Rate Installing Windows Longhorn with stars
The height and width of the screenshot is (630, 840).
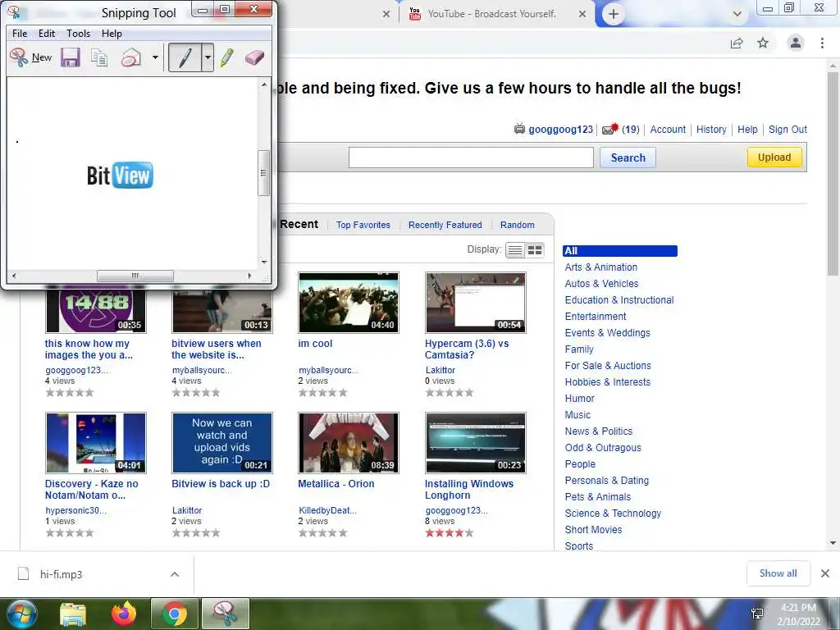(x=450, y=533)
